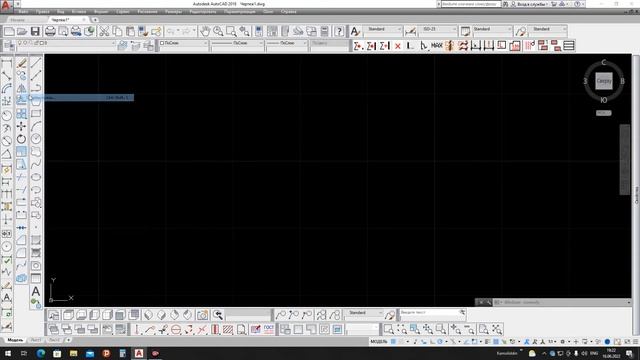The height and width of the screenshot is (360, 640).
Task: Open status bar customization menu icon
Action: 636,342
